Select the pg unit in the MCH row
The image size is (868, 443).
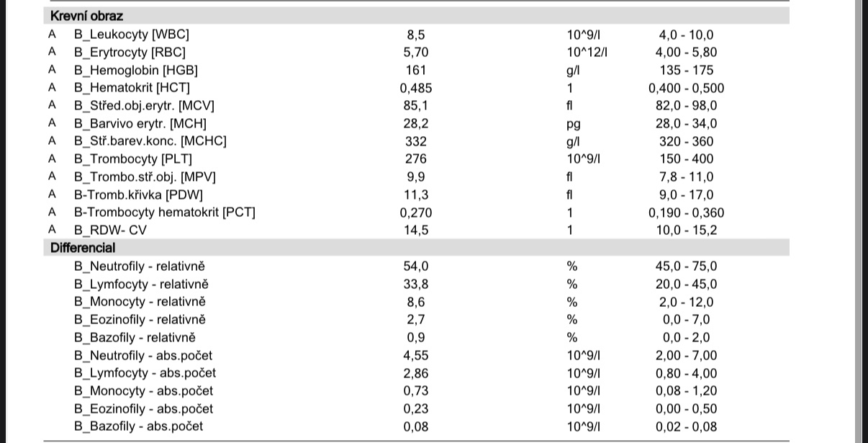click(574, 124)
